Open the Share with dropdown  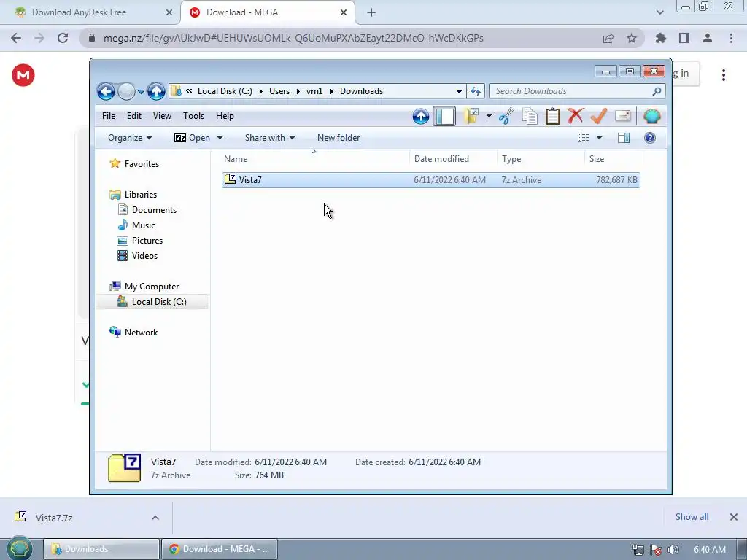tap(270, 138)
